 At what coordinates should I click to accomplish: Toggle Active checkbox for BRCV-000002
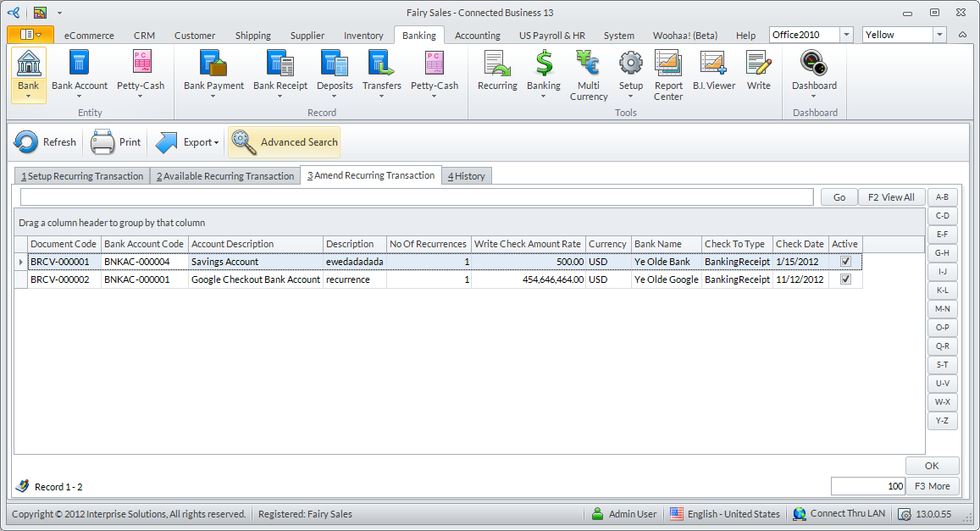coord(845,279)
